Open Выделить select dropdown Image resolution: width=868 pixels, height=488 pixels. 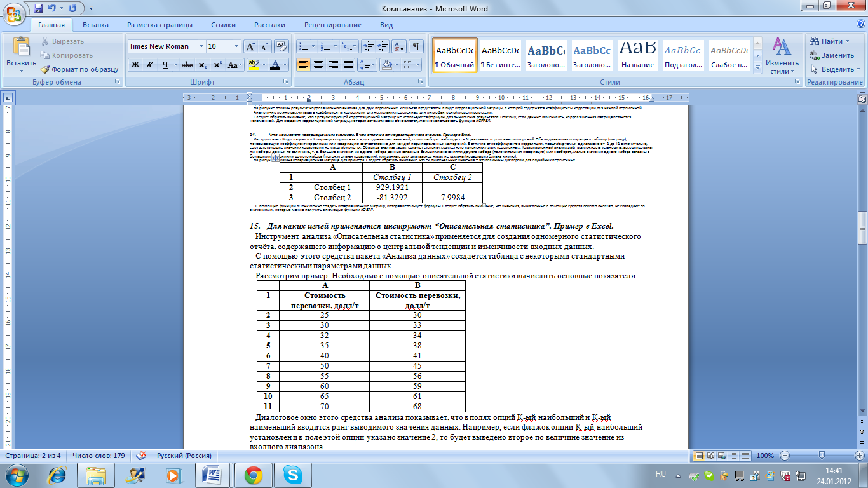point(835,69)
